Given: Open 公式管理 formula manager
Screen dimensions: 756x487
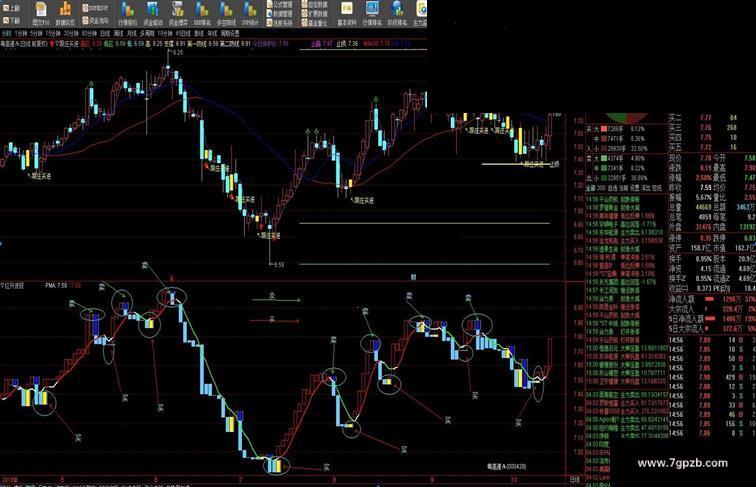Looking at the screenshot, I should pos(280,4).
